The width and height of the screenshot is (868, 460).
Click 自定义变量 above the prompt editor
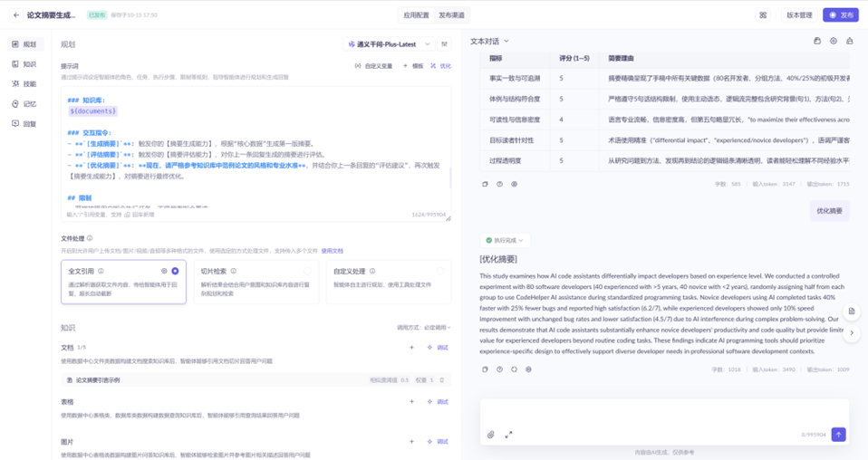click(x=373, y=66)
